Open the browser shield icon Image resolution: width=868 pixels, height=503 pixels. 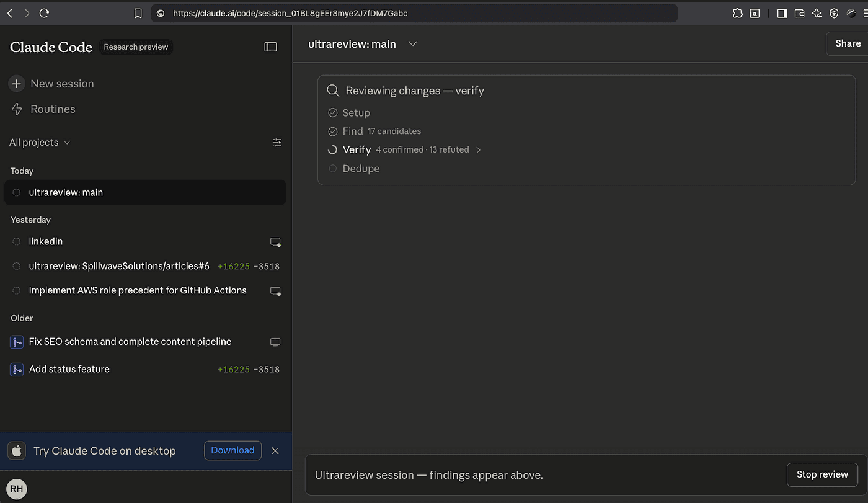click(x=834, y=13)
